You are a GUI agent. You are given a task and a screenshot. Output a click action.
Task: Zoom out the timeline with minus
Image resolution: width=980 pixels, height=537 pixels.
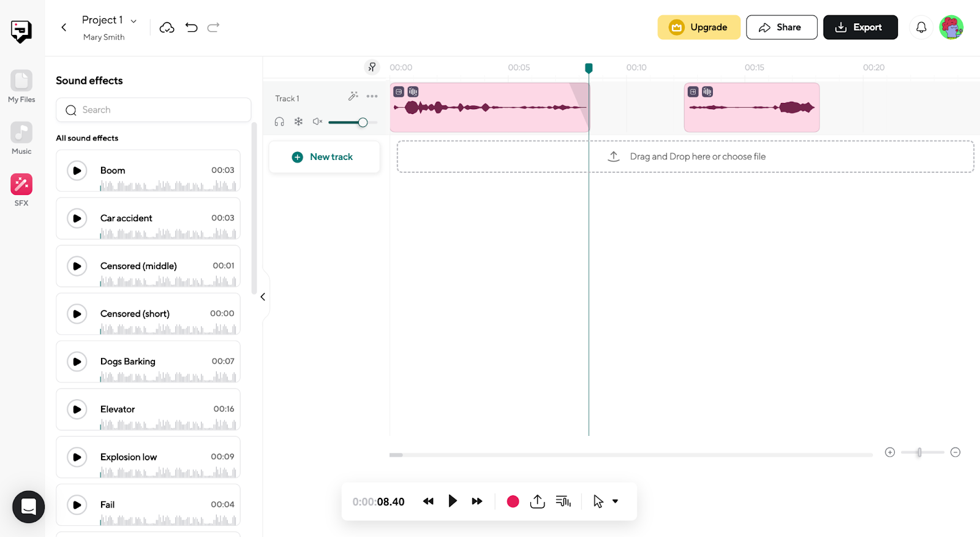coord(956,452)
